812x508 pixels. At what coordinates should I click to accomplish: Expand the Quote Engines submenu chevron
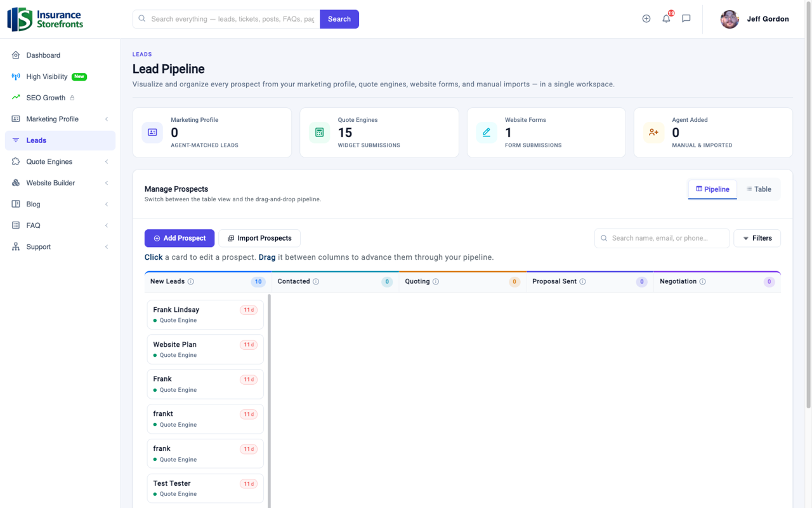click(x=107, y=162)
